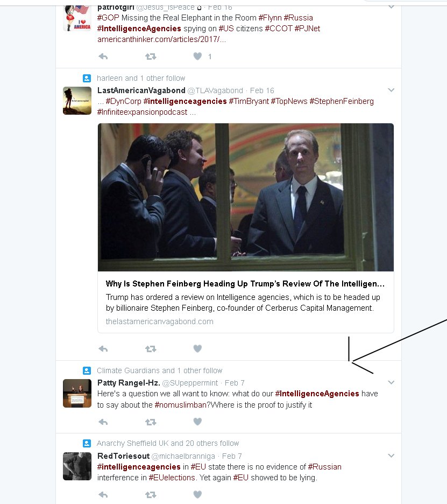Image resolution: width=447 pixels, height=504 pixels.
Task: Click 'Climate Guardians and 1 other follow' text
Action: (x=160, y=370)
